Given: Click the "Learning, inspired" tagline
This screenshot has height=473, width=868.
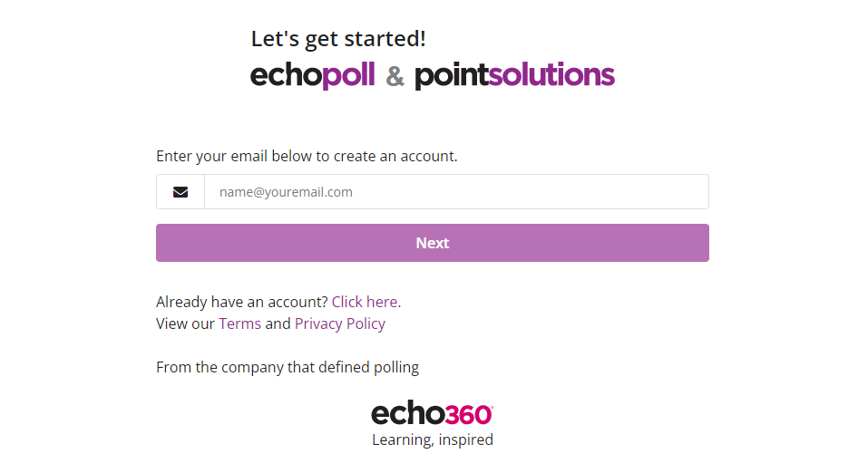Looking at the screenshot, I should point(433,439).
